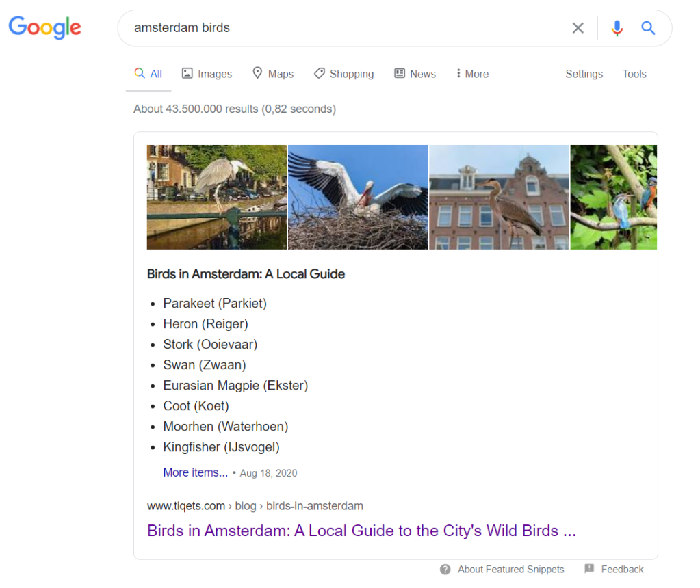Click the question mark help icon
Image resolution: width=700 pixels, height=588 pixels.
[x=445, y=569]
